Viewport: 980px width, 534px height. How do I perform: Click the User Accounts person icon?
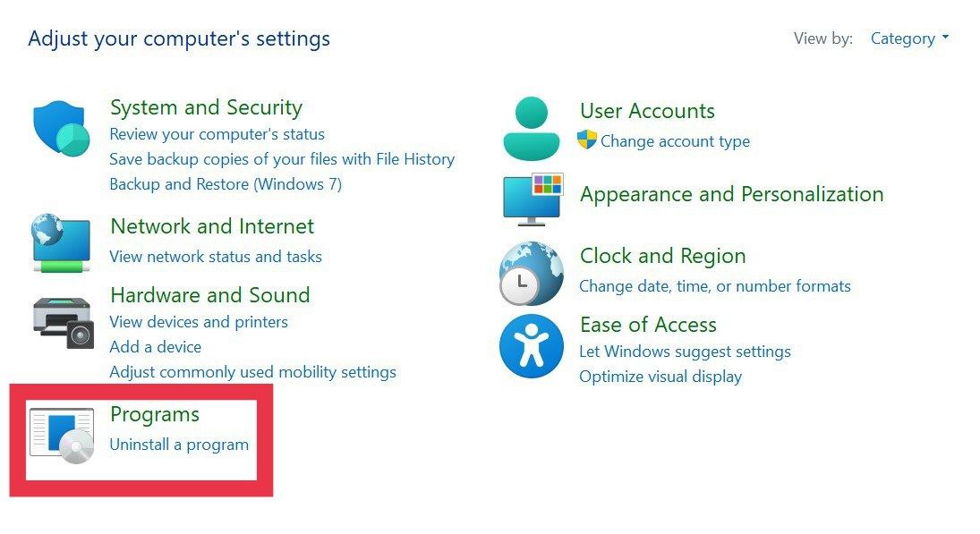532,128
